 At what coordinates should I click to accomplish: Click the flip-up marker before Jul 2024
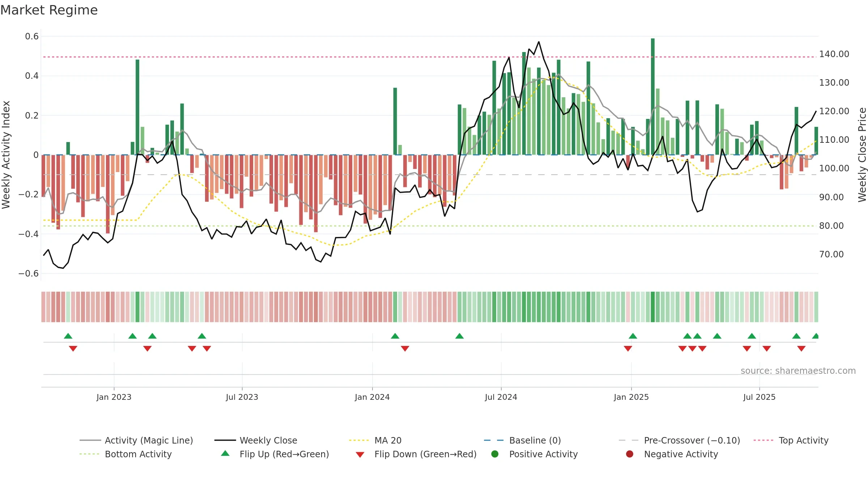pos(459,336)
